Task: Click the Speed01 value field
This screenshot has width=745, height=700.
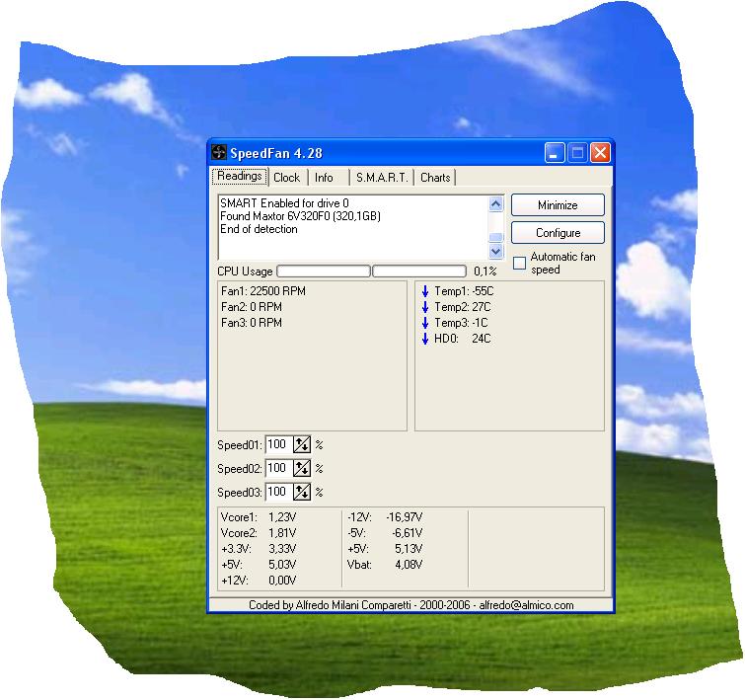Action: click(x=279, y=444)
